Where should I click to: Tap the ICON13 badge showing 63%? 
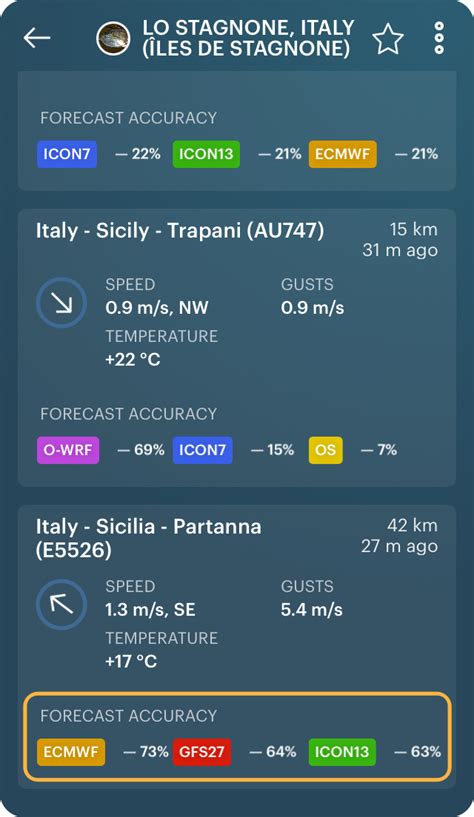point(342,752)
